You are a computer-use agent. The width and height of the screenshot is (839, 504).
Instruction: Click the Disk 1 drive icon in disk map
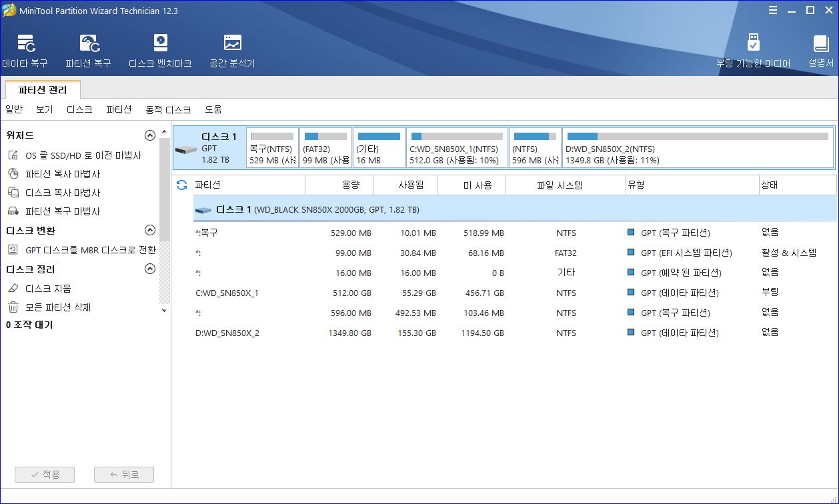186,149
